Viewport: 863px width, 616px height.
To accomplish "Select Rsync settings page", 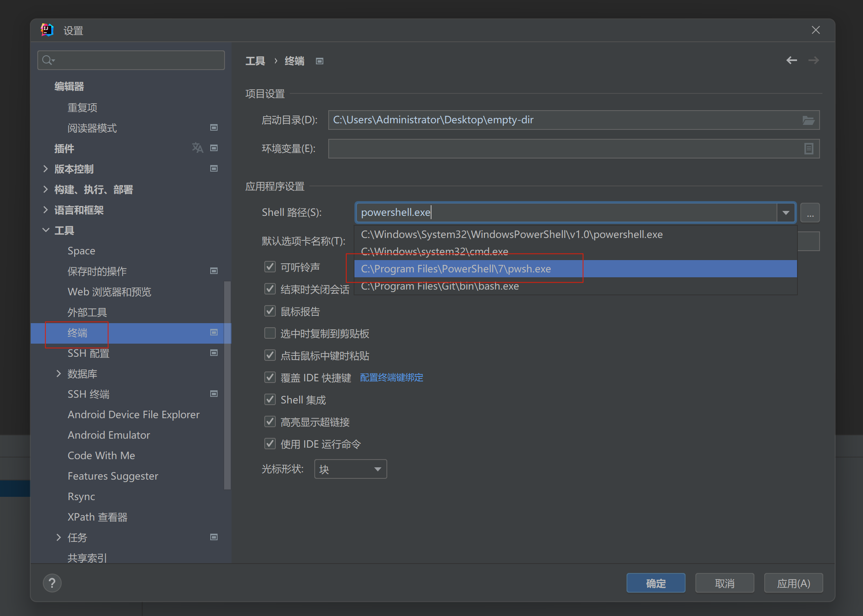I will click(81, 496).
